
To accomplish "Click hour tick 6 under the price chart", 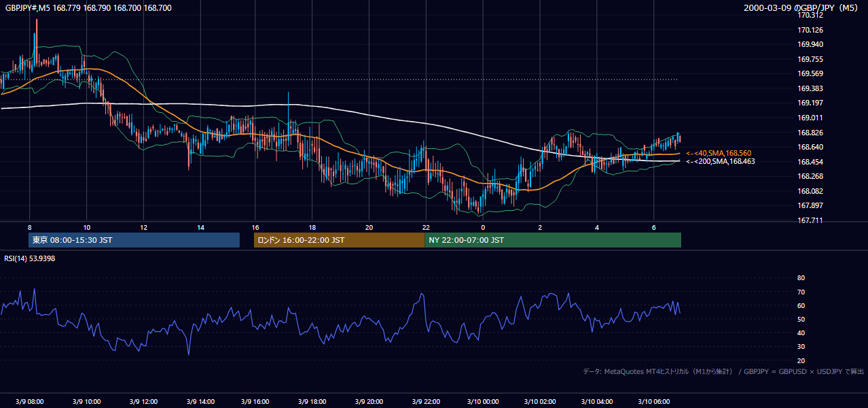I will [x=654, y=227].
